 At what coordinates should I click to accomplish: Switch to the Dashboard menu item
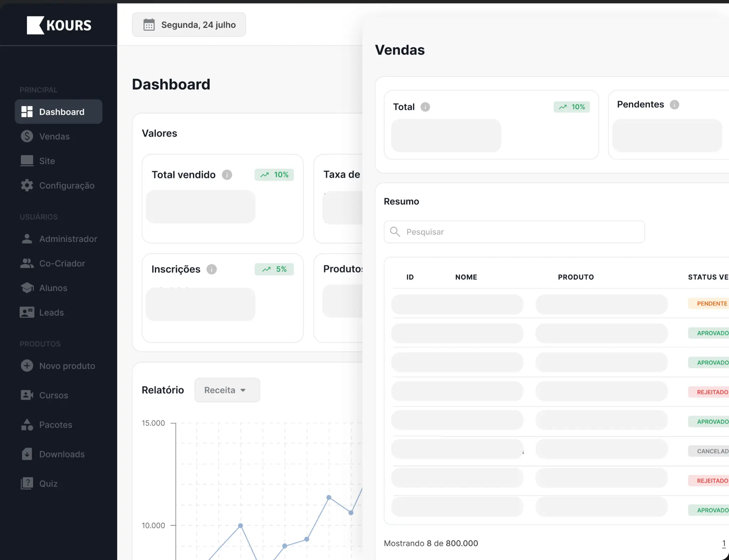click(x=58, y=111)
